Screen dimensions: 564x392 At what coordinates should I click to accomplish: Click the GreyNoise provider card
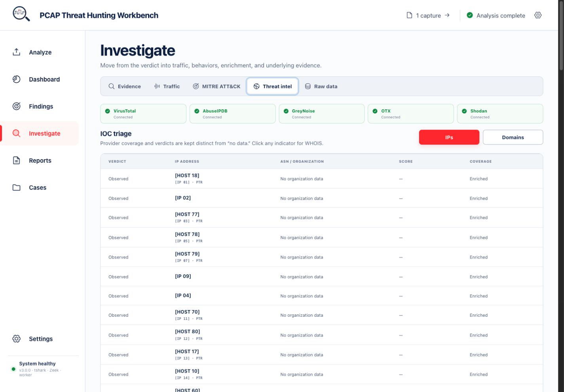pyautogui.click(x=322, y=114)
